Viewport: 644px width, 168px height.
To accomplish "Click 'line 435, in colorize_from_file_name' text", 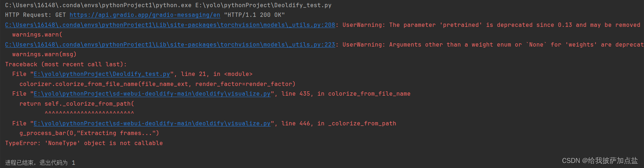I will 346,94.
